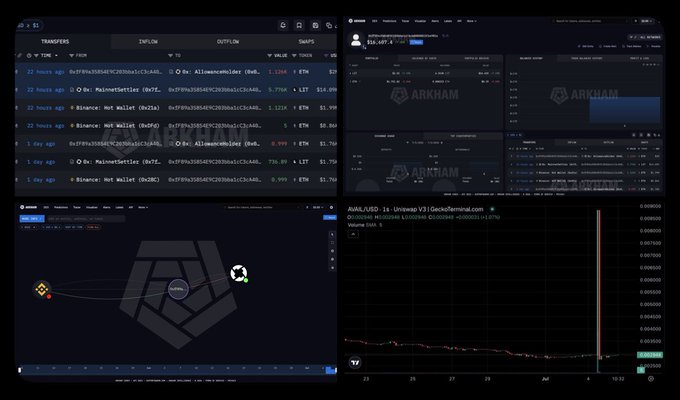Image resolution: width=680 pixels, height=400 pixels.
Task: Click the TradingView logo on the AVAIL chart
Action: (355, 363)
